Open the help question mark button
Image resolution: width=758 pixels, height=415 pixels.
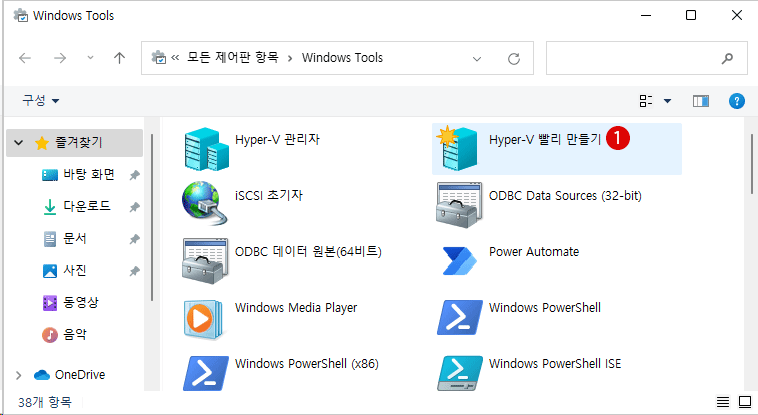coord(737,101)
